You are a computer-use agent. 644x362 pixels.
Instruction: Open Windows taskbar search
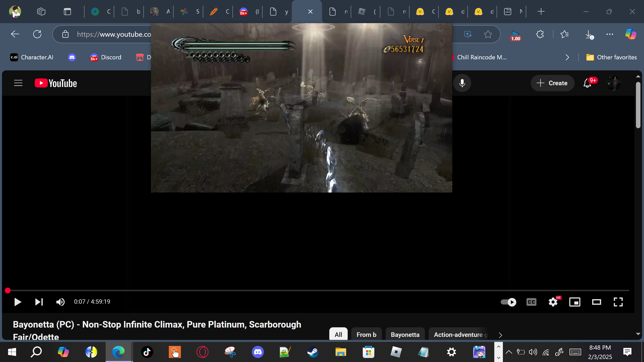(x=36, y=352)
